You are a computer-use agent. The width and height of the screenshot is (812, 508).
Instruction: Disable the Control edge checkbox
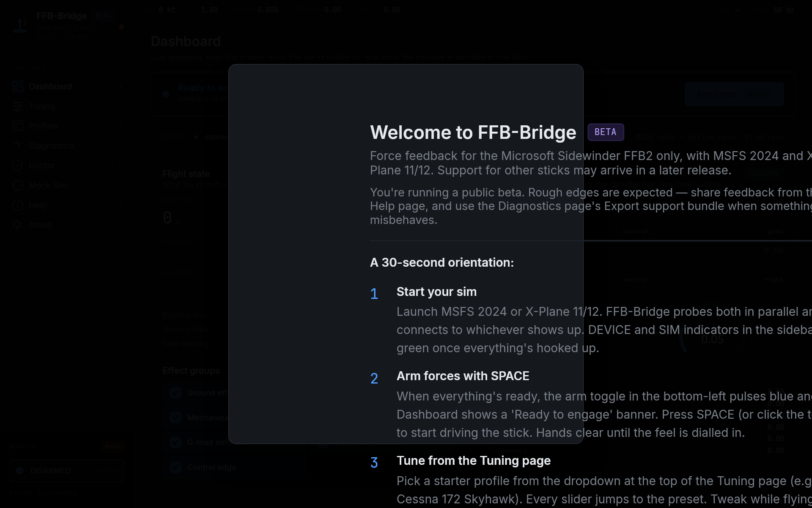coord(176,467)
